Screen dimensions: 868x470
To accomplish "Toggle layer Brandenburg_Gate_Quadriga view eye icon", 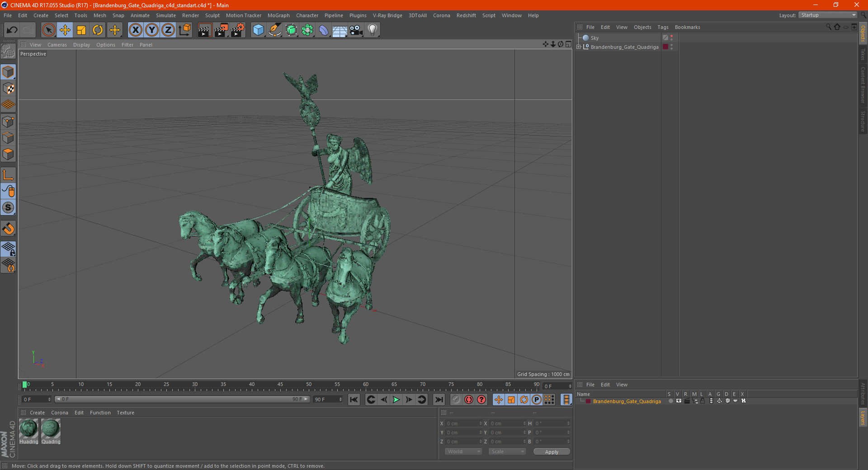I will [x=679, y=401].
